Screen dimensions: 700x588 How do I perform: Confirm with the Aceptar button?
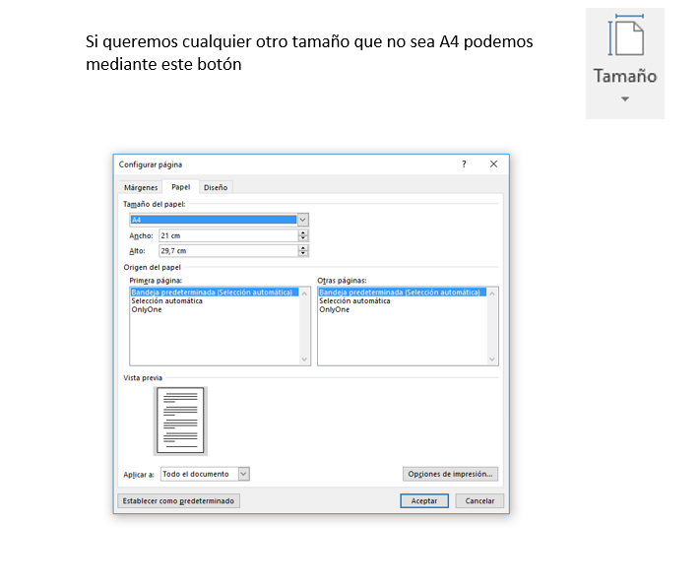[x=424, y=501]
